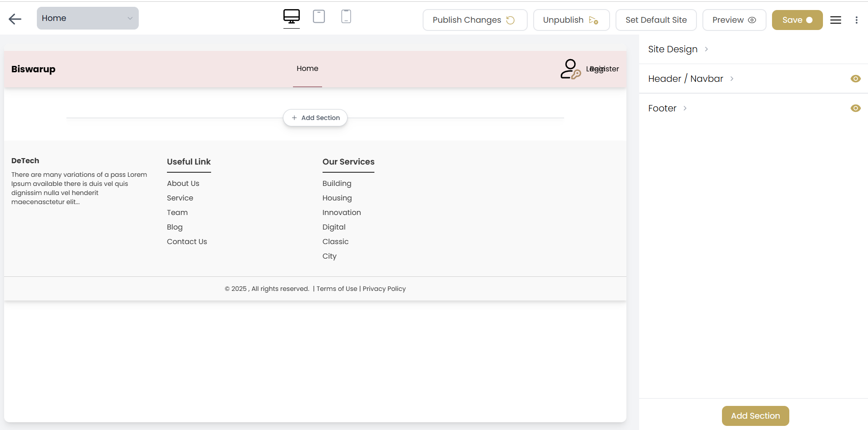Click the revert icon inside Publish Changes
The image size is (868, 430).
510,20
